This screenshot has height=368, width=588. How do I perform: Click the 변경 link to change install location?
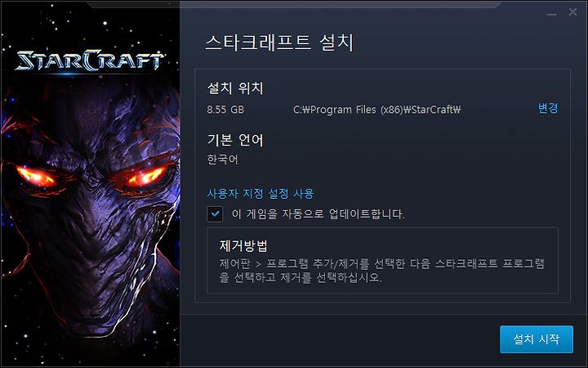point(548,109)
